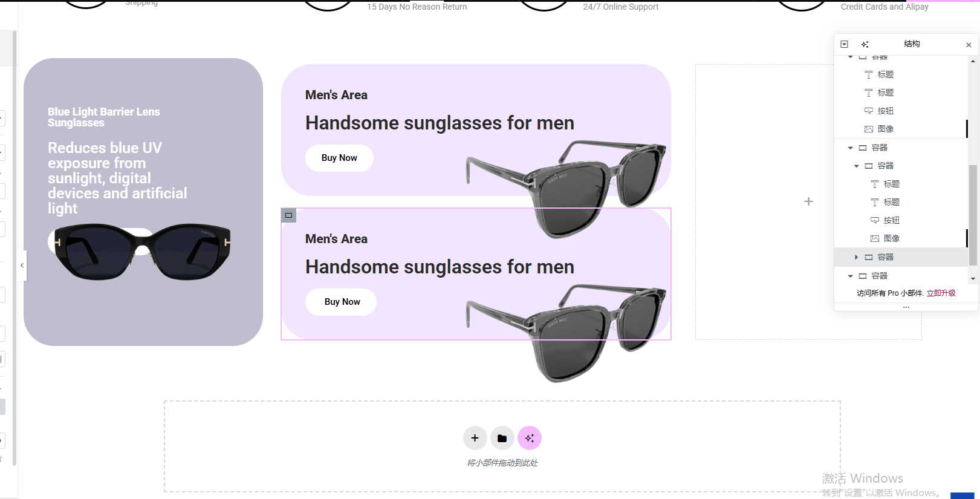Select the Blue Light Barrier Lens Sunglasses heading

click(104, 117)
